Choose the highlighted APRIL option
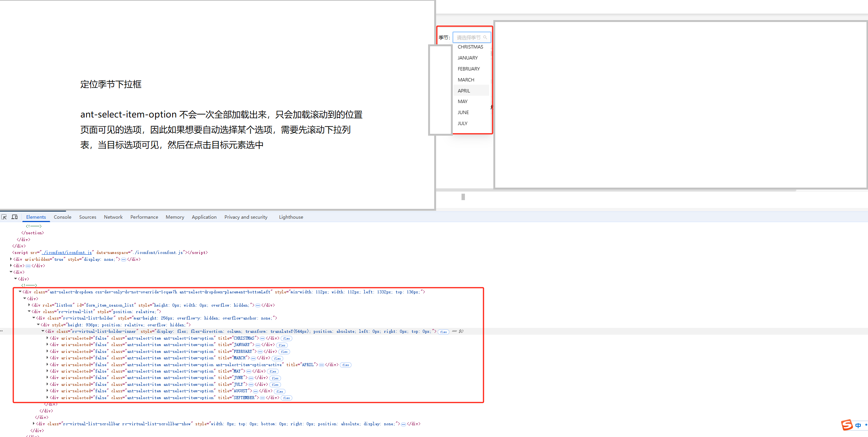Image resolution: width=868 pixels, height=437 pixels. pos(471,91)
